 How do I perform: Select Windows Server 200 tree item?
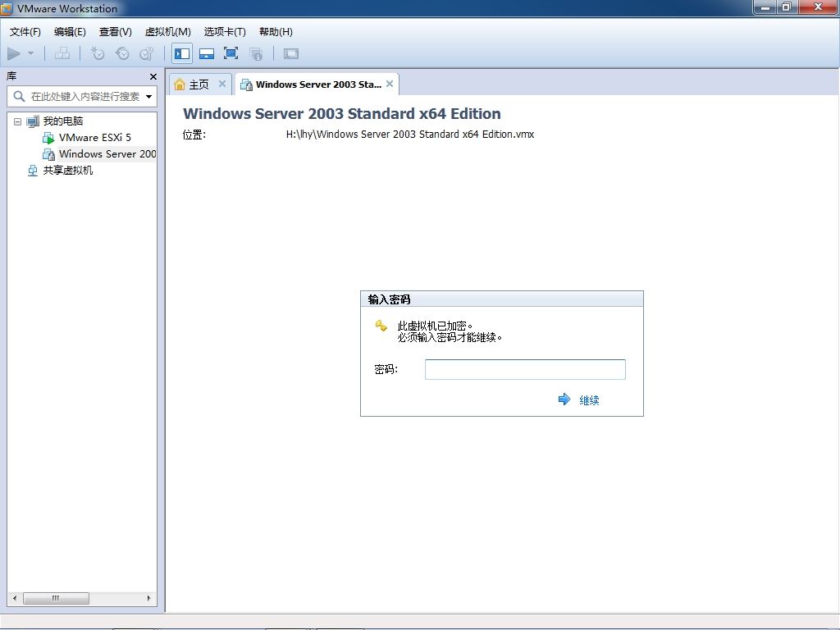pyautogui.click(x=107, y=154)
